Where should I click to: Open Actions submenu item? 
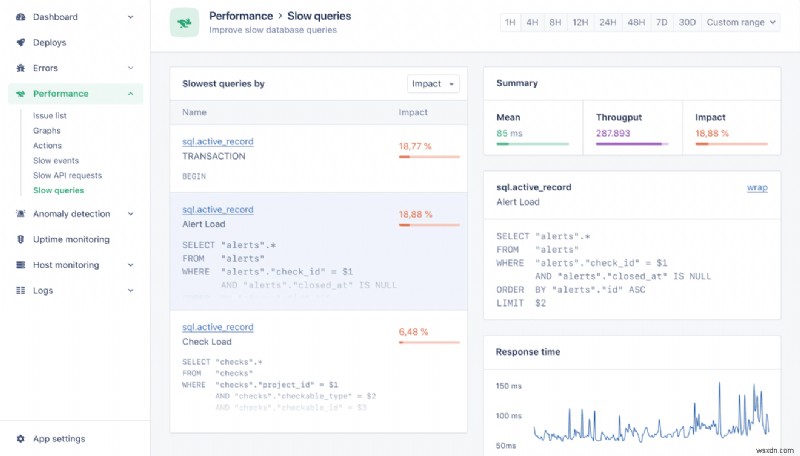[47, 145]
